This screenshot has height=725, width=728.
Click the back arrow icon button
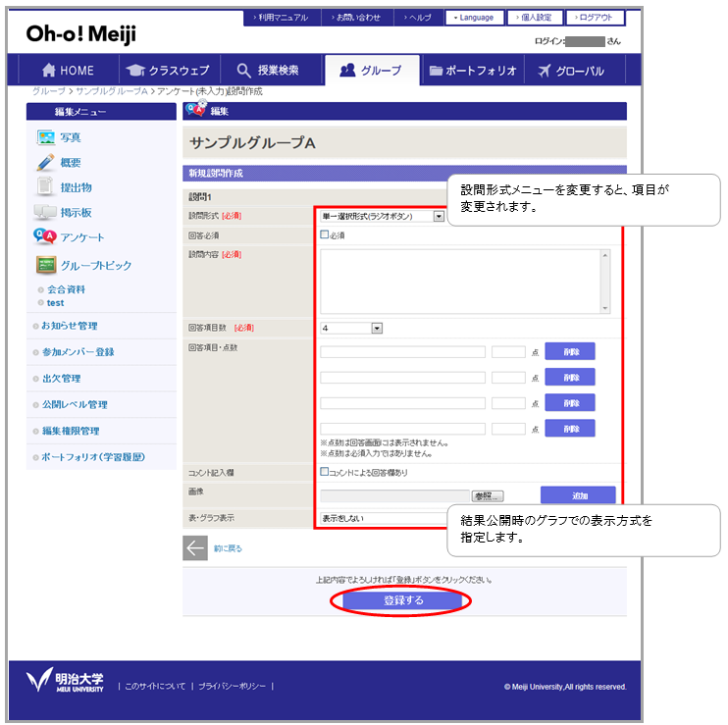coord(195,548)
